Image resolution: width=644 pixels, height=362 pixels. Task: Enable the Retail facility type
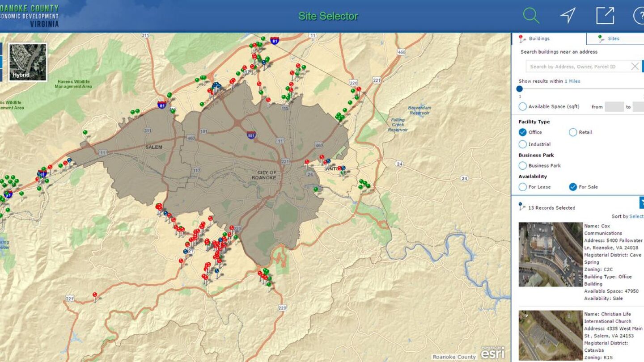(x=573, y=132)
